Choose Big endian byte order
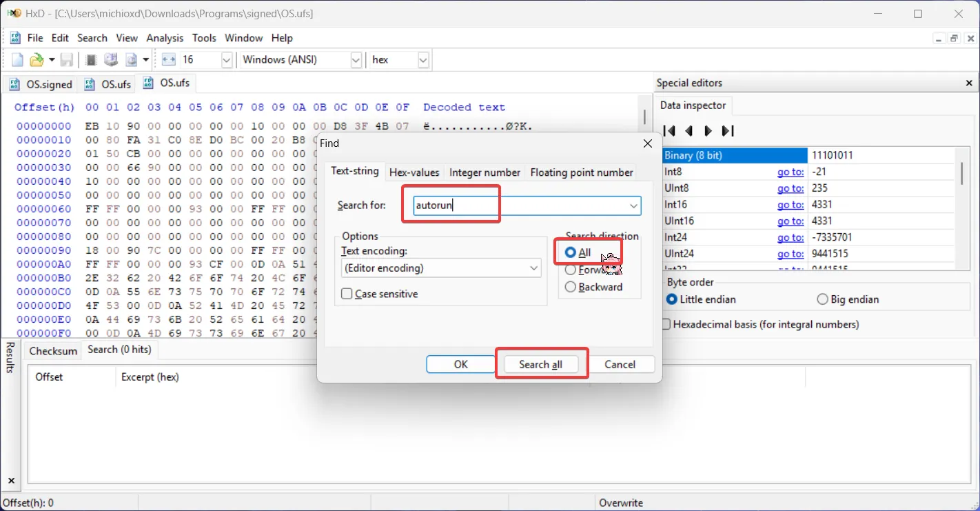Image resolution: width=980 pixels, height=511 pixels. pos(822,299)
